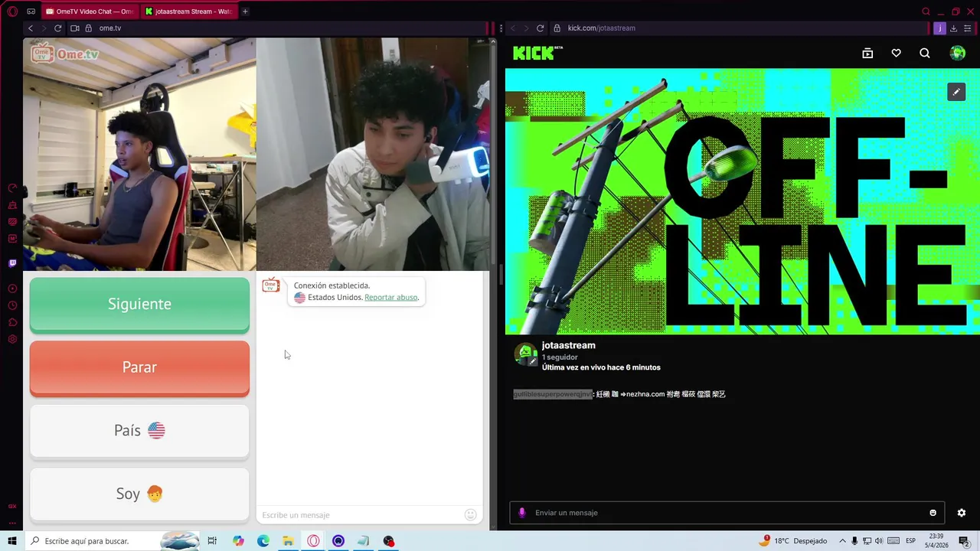The width and height of the screenshot is (980, 551).
Task: Open the volume control in system tray
Action: (879, 541)
